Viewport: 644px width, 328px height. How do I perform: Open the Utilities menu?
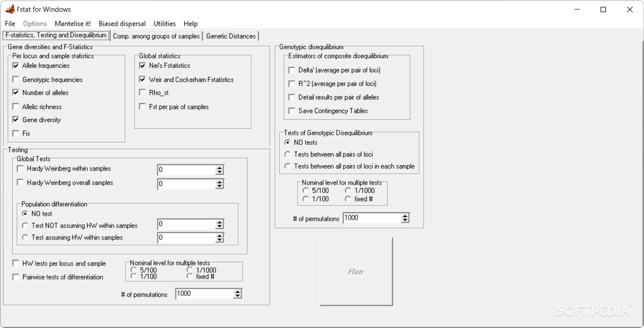point(165,24)
